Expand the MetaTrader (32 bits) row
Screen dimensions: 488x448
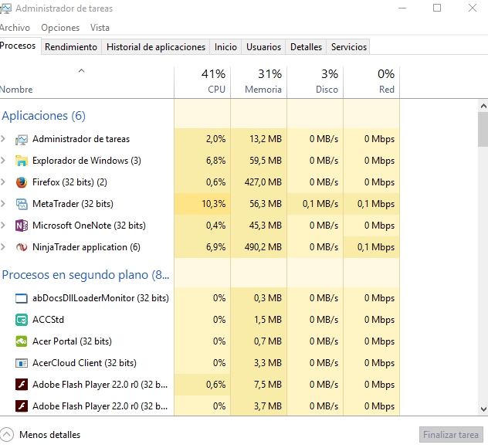3,204
